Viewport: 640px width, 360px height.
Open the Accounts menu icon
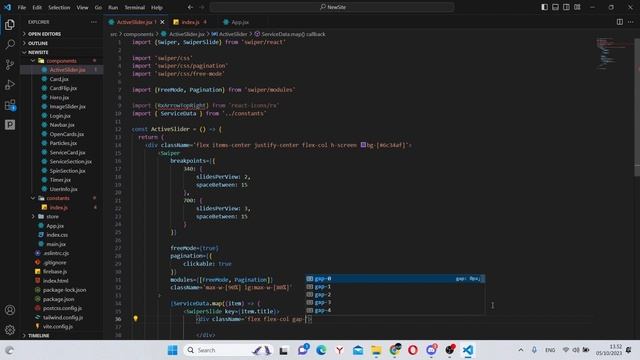(x=10, y=310)
